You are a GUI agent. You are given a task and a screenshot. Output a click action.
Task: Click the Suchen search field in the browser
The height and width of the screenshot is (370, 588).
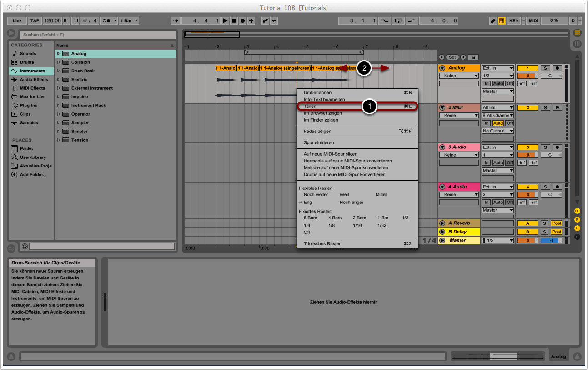tap(98, 35)
